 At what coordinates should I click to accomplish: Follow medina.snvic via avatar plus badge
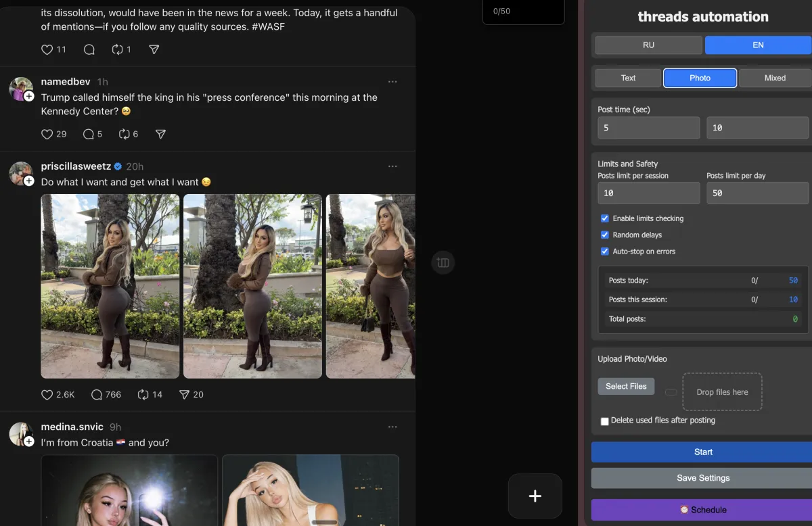[x=29, y=441]
